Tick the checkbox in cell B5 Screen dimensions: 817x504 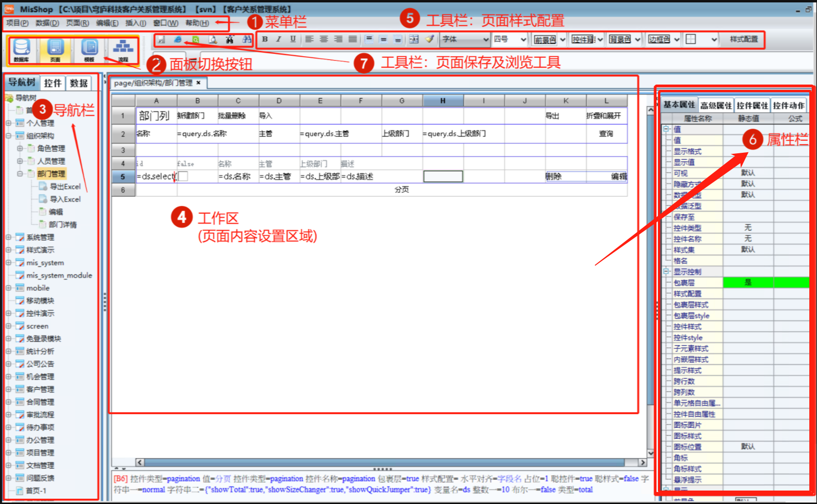click(183, 176)
